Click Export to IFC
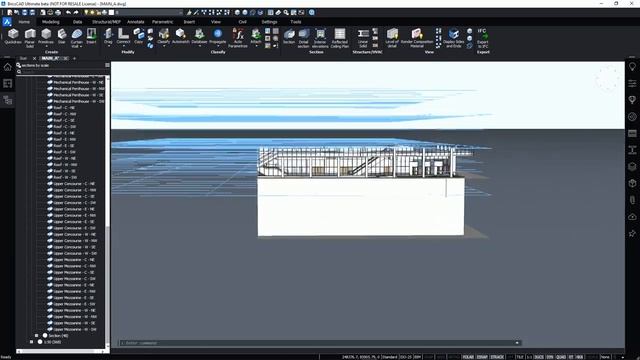 coord(483,38)
